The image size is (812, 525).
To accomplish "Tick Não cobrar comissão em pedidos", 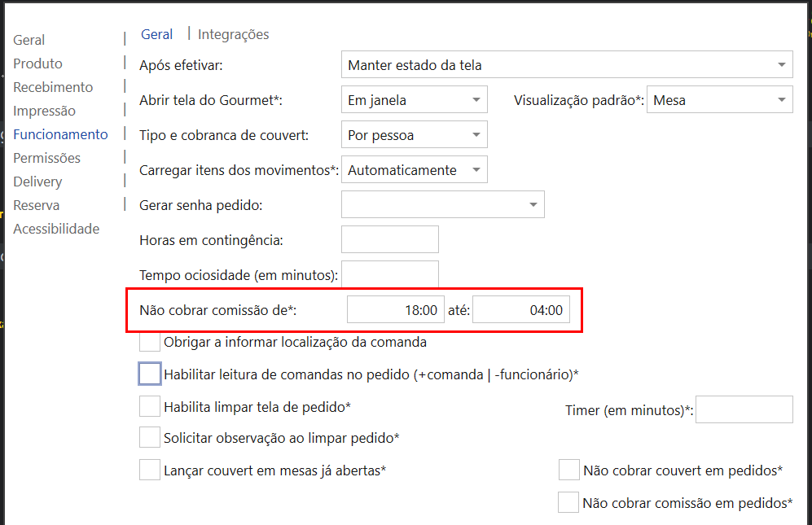I will (568, 502).
